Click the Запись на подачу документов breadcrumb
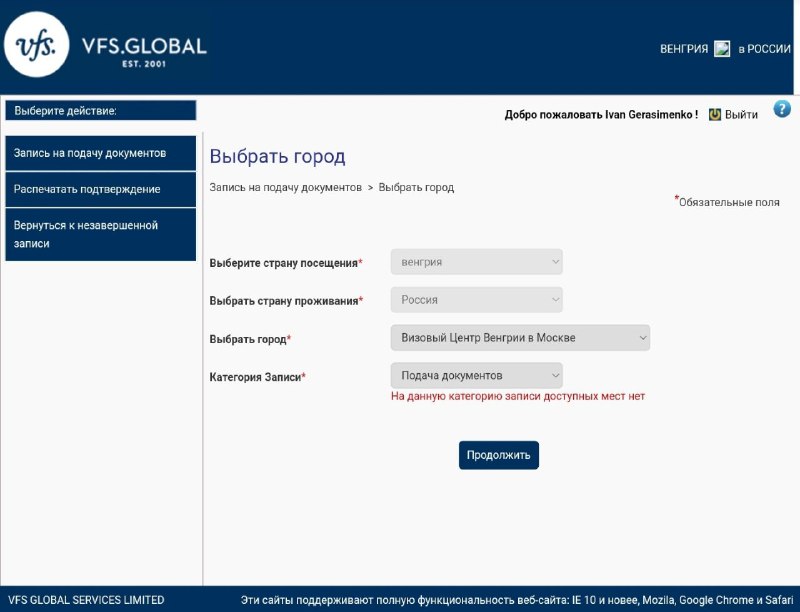 point(285,188)
